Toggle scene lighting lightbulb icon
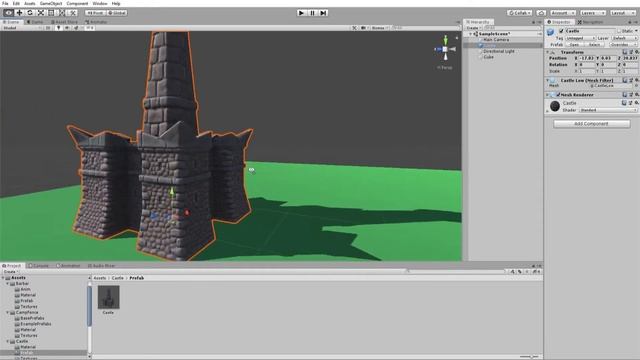Viewport: 640px width, 360px height. click(x=58, y=28)
